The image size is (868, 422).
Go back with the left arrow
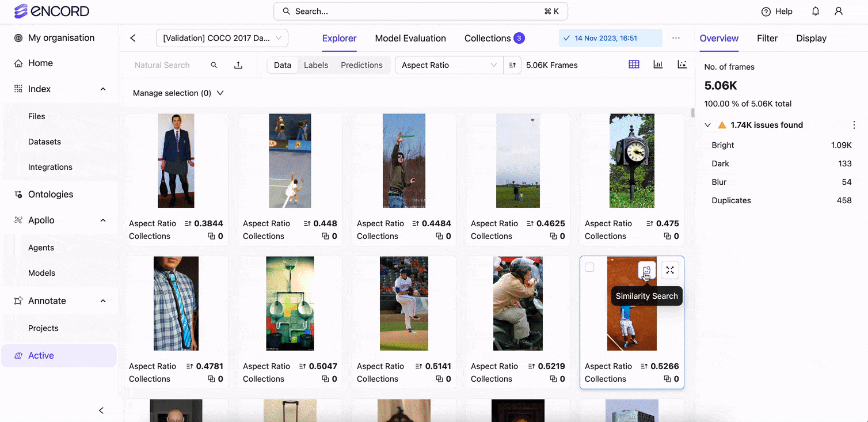(133, 38)
